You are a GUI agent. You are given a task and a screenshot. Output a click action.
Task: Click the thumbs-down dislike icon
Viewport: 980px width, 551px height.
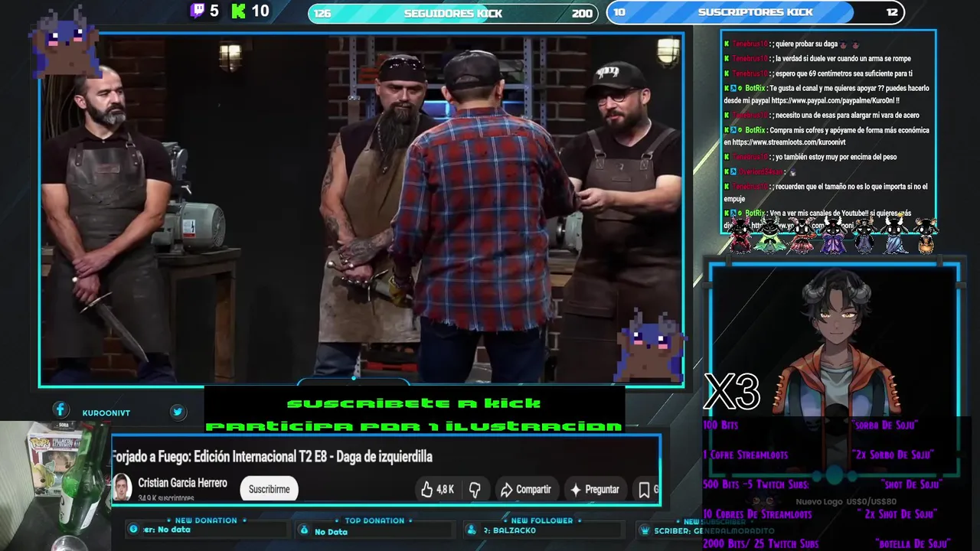(x=475, y=489)
